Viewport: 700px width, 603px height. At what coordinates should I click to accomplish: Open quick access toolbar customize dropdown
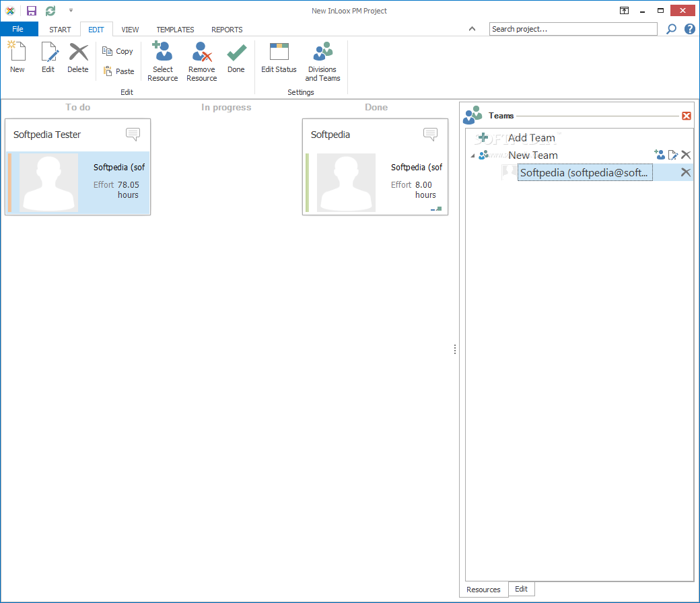pos(71,10)
